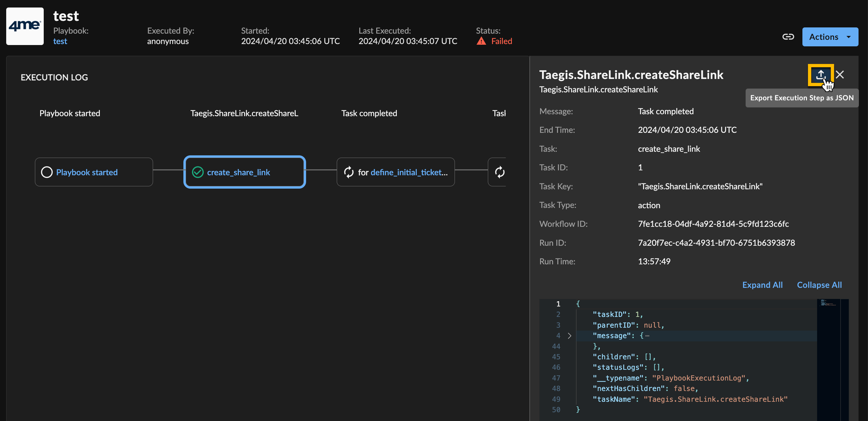
Task: Click the 4me logo thumbnail
Action: [25, 26]
